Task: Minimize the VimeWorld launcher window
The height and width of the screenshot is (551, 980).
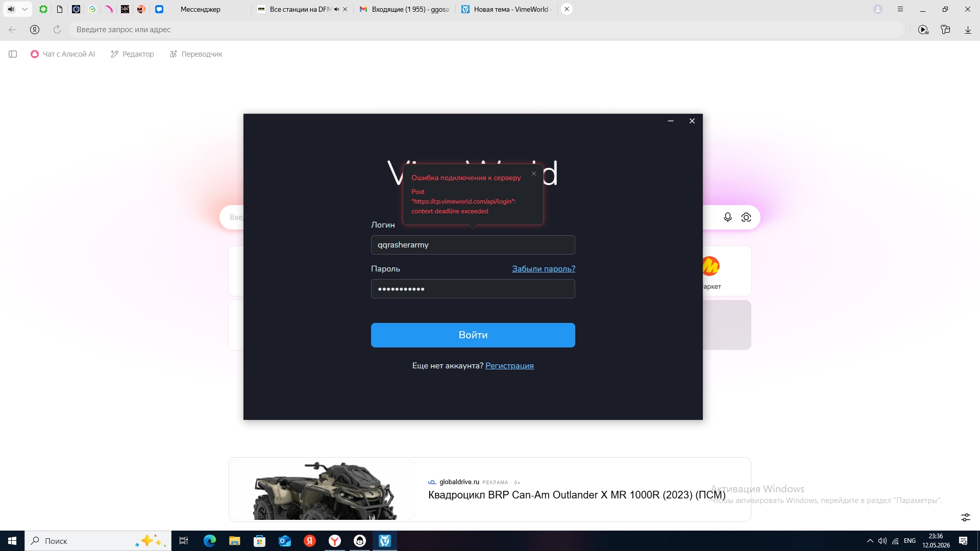Action: 671,121
